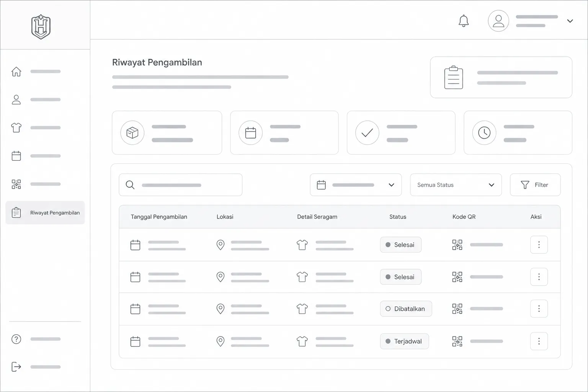Go to home via sidebar house icon
The image size is (588, 392).
pos(16,72)
